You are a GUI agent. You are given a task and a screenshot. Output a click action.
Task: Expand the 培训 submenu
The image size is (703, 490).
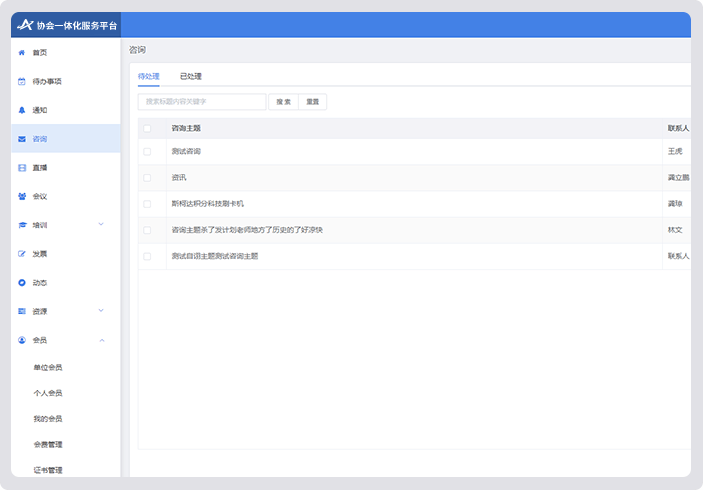point(101,225)
